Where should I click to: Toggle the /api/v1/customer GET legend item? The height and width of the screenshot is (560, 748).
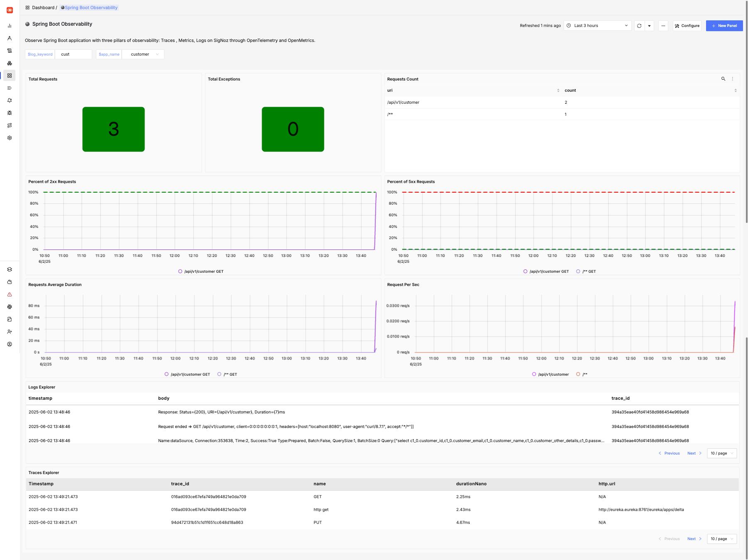pos(201,271)
